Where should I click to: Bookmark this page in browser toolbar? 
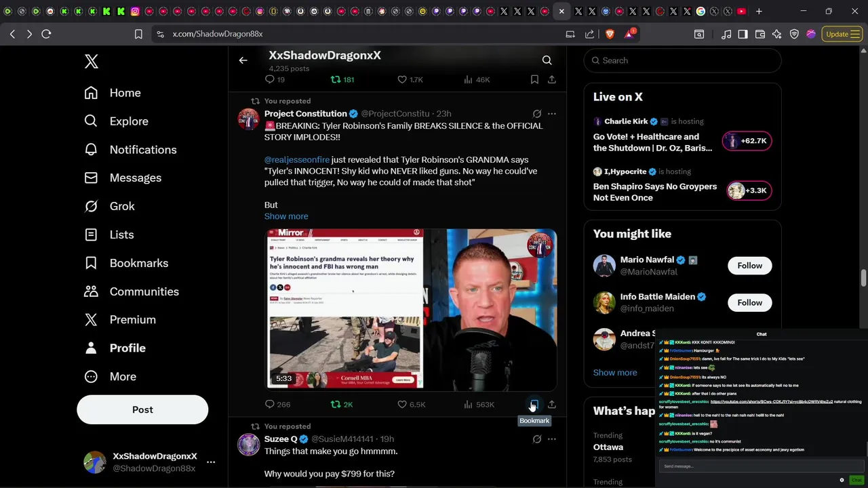[x=138, y=34]
